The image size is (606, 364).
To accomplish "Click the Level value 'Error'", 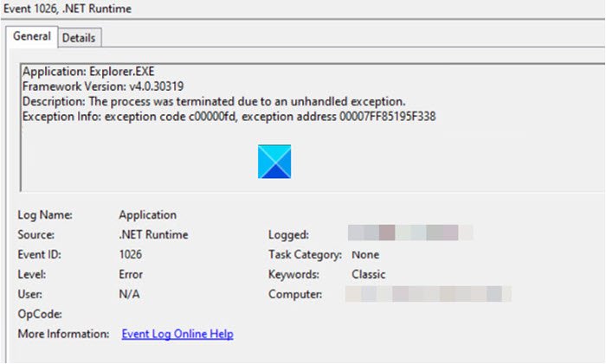I will point(131,274).
